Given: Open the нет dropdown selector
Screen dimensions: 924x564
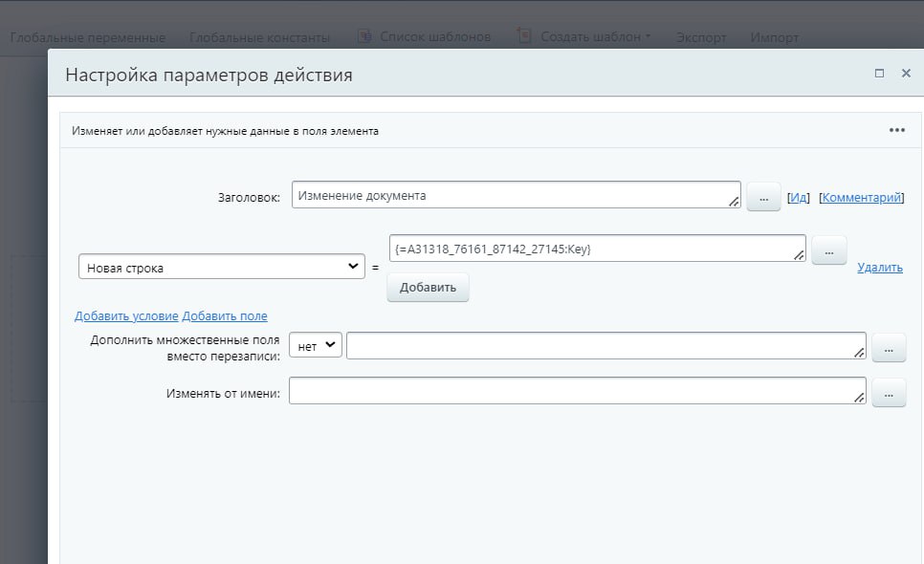Looking at the screenshot, I should [315, 346].
